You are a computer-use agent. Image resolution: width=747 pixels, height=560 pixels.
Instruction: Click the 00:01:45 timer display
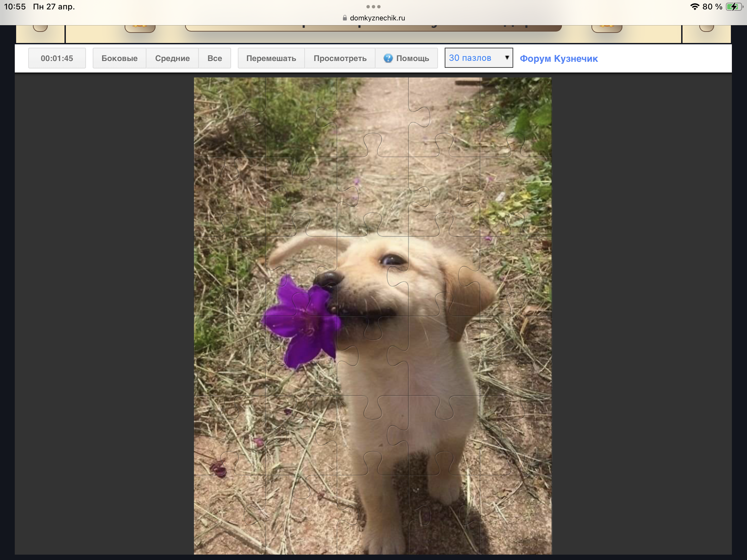57,58
